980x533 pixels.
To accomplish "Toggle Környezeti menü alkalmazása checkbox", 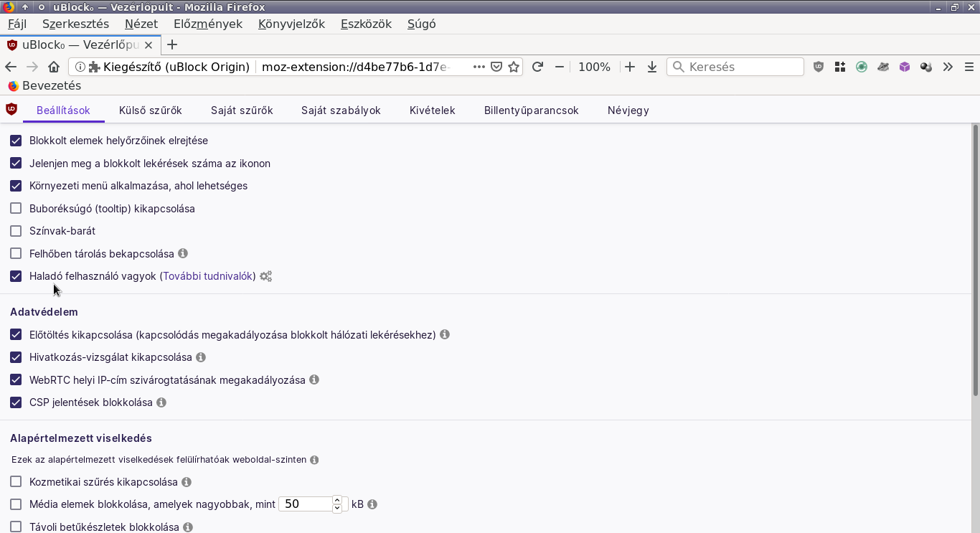I will pyautogui.click(x=16, y=186).
